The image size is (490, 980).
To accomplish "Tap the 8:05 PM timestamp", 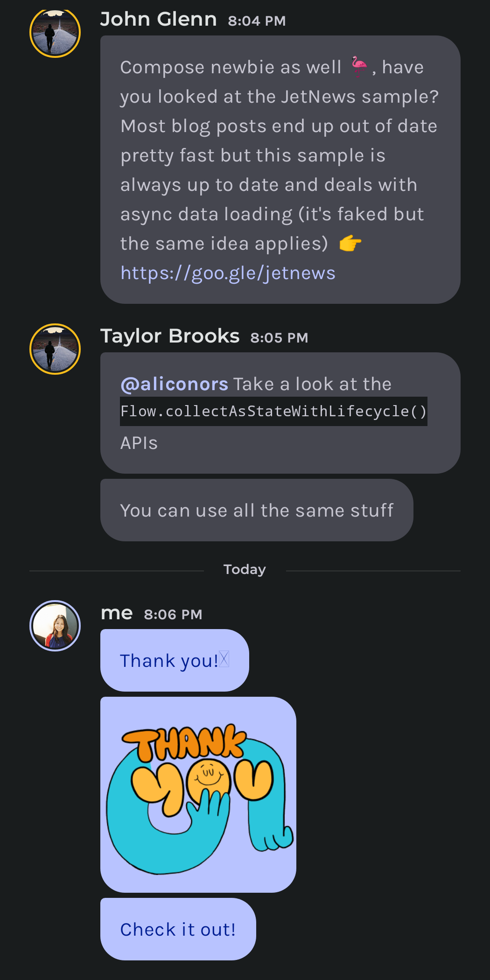I will (279, 337).
